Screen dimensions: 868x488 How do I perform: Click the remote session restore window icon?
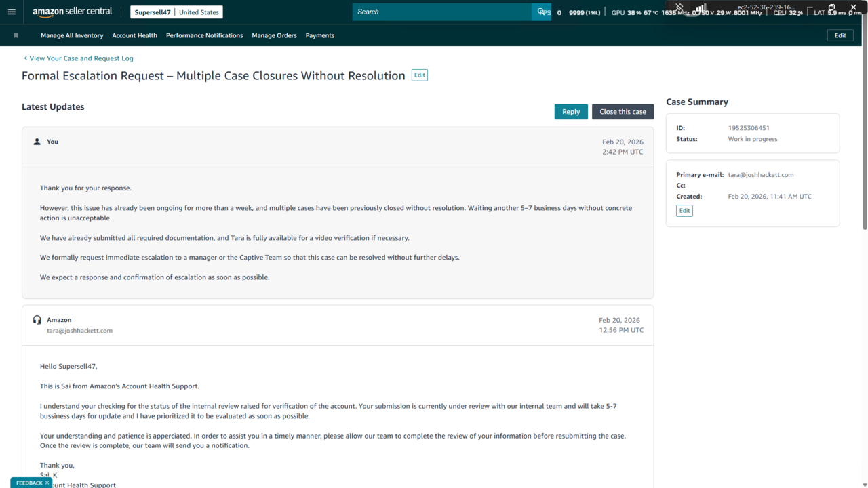point(832,8)
